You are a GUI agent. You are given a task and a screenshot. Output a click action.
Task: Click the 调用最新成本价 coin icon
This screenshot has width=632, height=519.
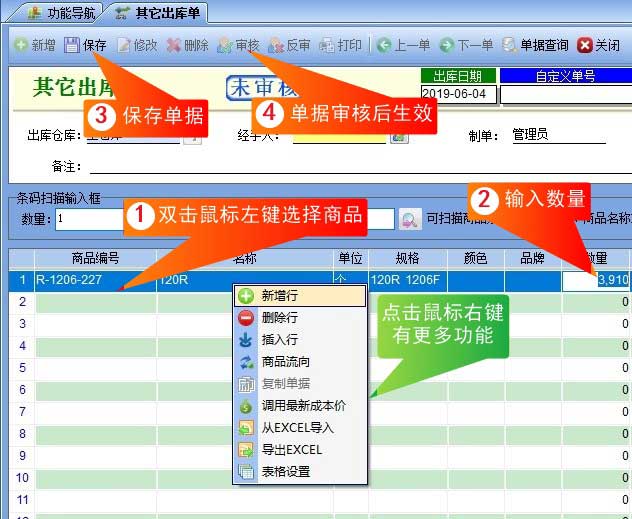(245, 406)
